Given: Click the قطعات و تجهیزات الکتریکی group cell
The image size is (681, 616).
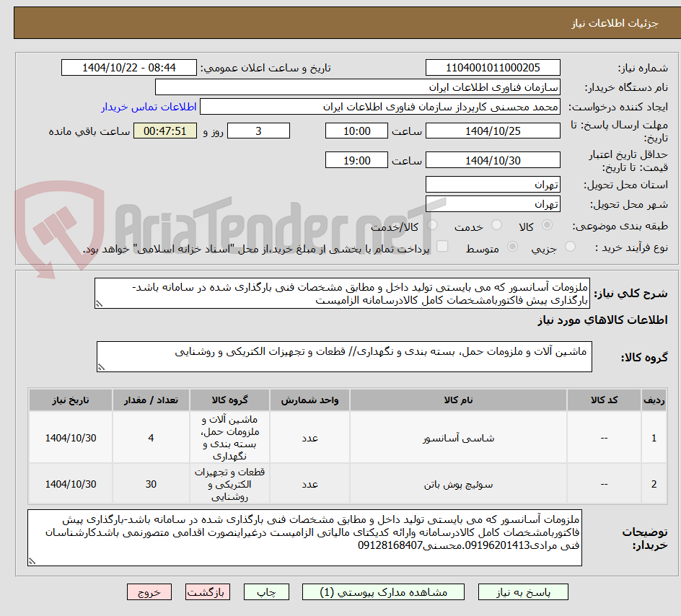Looking at the screenshot, I should [x=229, y=484].
